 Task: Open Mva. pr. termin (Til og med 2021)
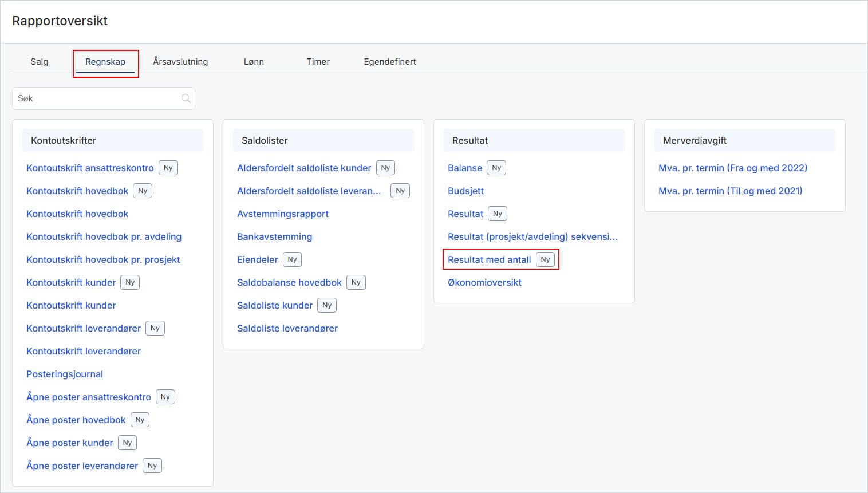730,191
